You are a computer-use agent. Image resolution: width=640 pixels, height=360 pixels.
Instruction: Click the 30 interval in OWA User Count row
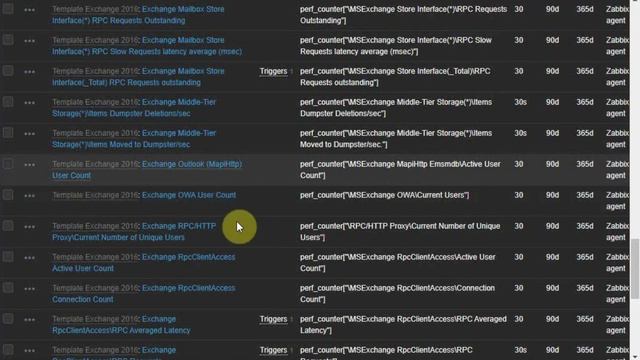[518, 195]
